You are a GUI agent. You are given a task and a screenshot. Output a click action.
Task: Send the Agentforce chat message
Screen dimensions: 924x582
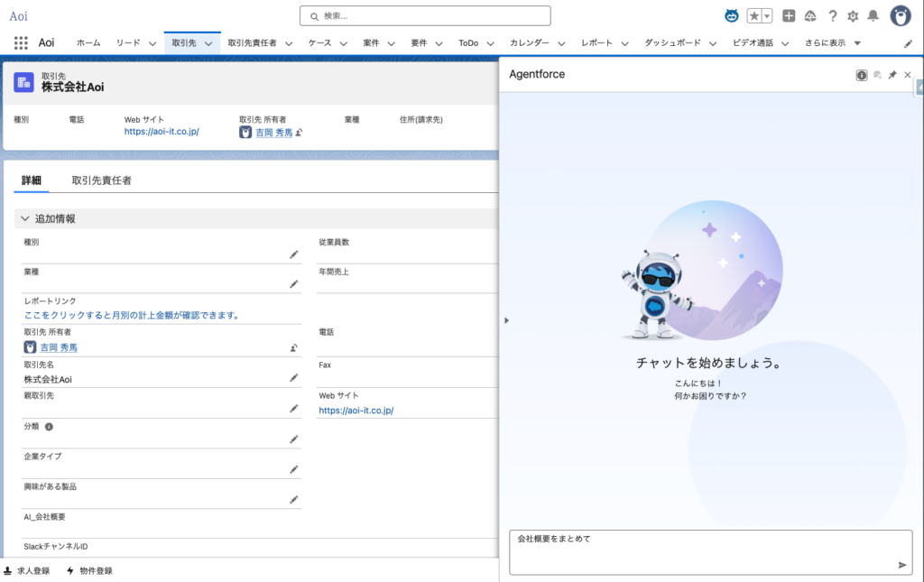[x=901, y=565]
